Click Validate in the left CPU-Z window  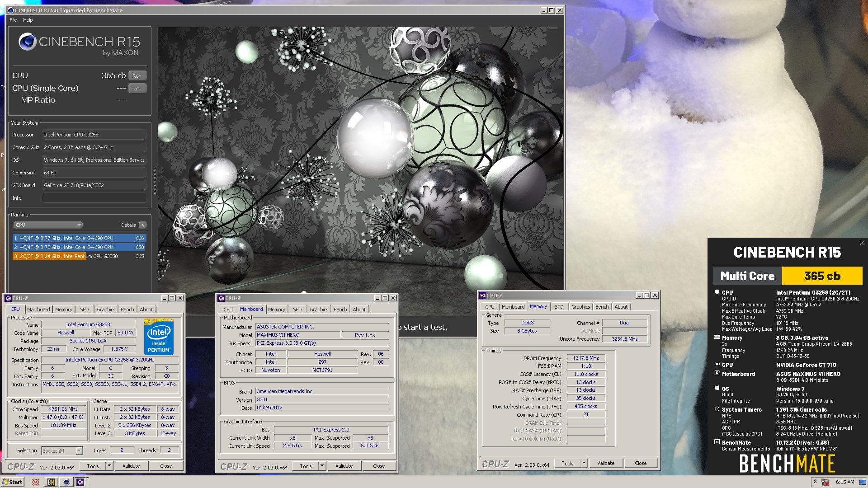point(131,466)
